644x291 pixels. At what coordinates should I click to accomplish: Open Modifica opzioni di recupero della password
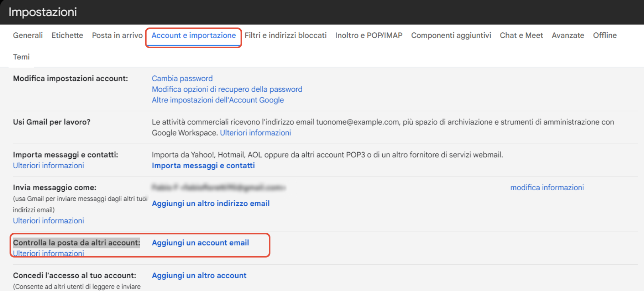[227, 89]
